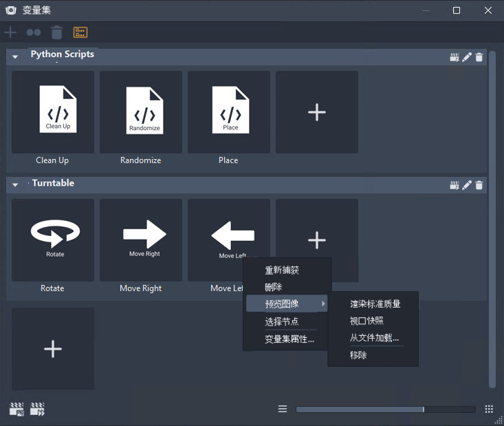This screenshot has height=426, width=504.
Task: Click the 变量集 window title icon
Action: 11,10
